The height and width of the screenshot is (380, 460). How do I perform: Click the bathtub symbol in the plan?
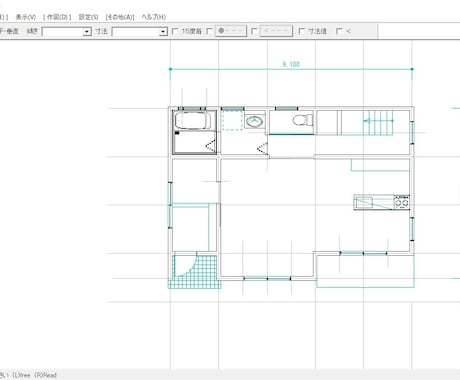193,121
